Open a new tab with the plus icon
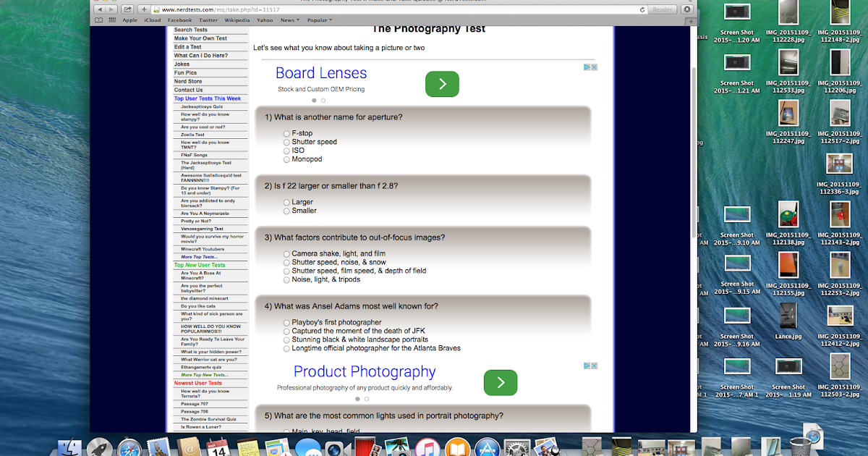 [144, 9]
